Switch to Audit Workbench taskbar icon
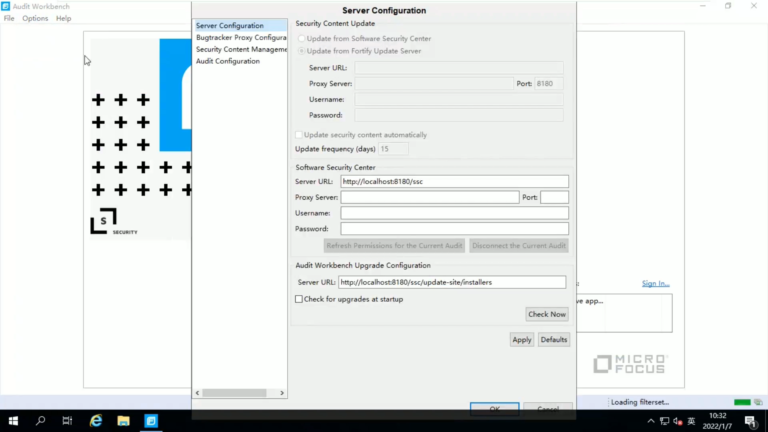The height and width of the screenshot is (432, 768). click(x=151, y=421)
